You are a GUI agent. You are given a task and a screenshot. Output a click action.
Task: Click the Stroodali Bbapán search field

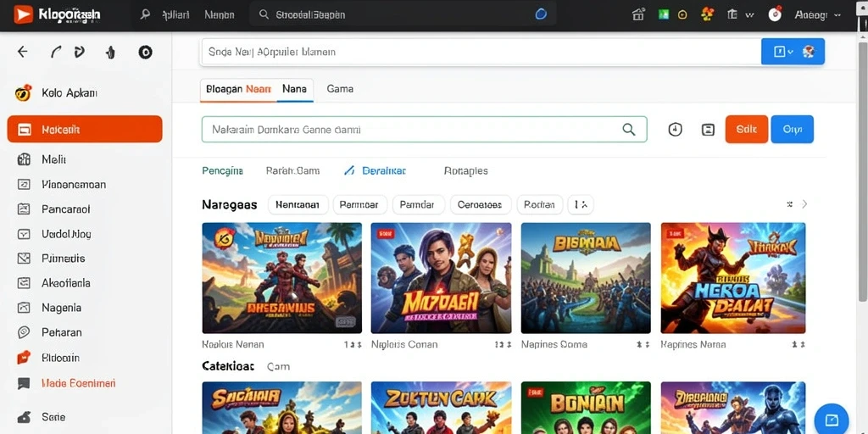coord(403,15)
